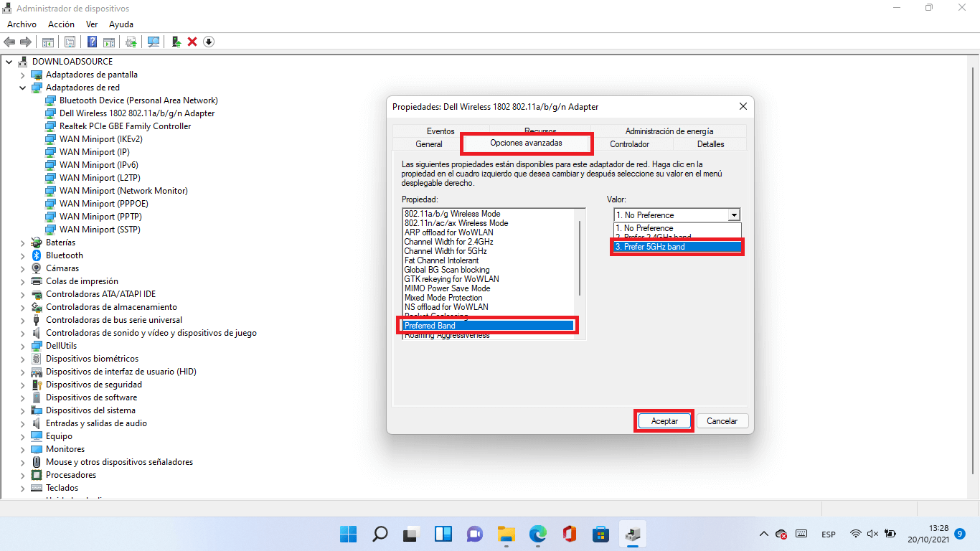Select 'Preferred Band' in the property list

489,326
